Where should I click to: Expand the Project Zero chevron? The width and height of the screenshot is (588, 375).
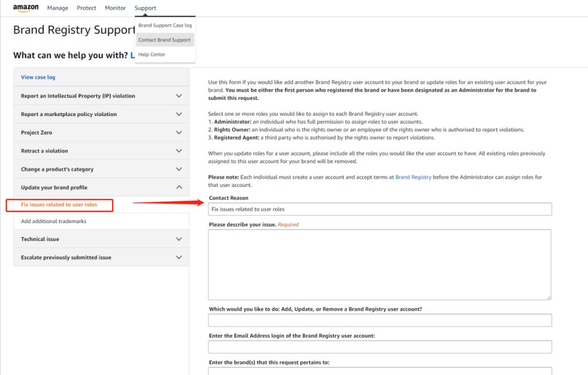(x=179, y=132)
